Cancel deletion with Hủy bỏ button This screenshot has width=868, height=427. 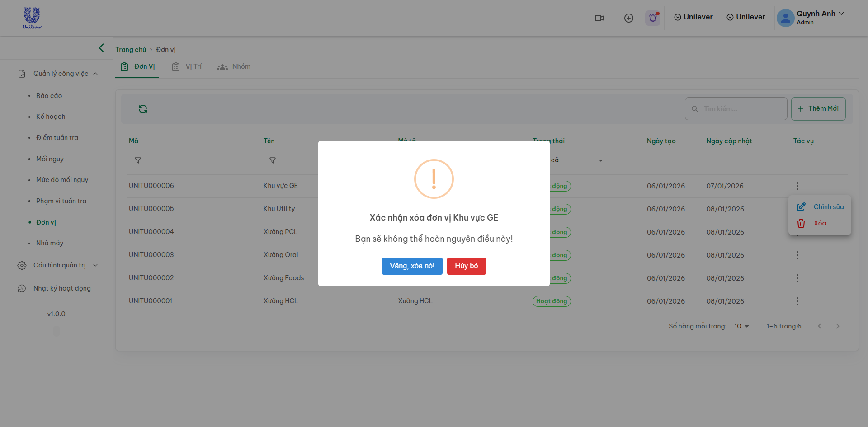[x=466, y=266]
